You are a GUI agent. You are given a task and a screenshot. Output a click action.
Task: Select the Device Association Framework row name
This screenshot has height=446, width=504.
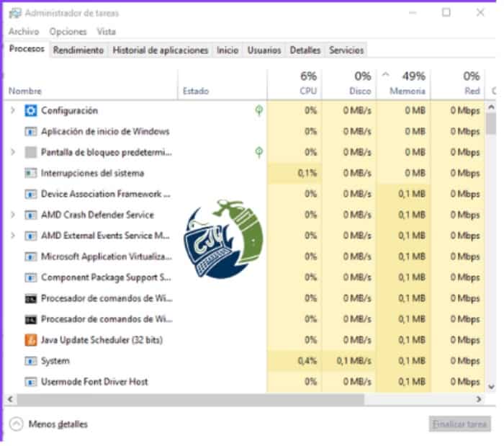106,195
